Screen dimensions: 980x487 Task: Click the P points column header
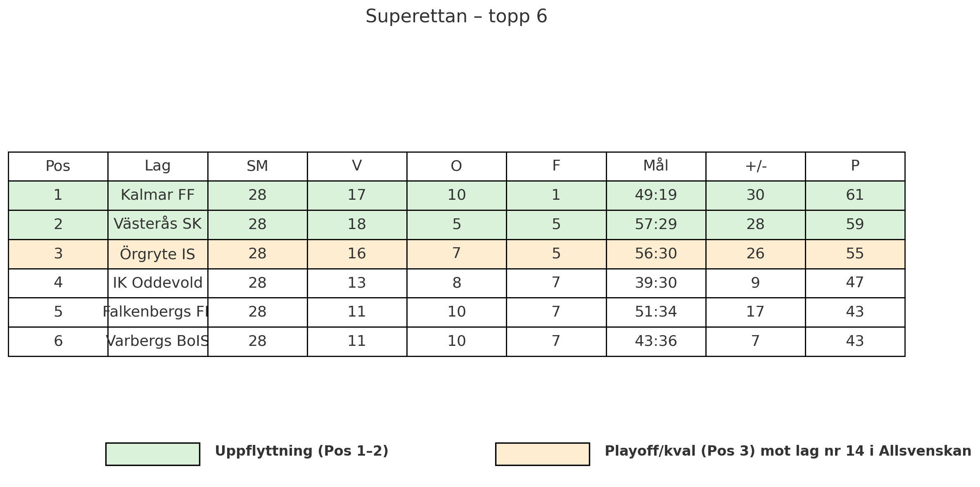[855, 166]
